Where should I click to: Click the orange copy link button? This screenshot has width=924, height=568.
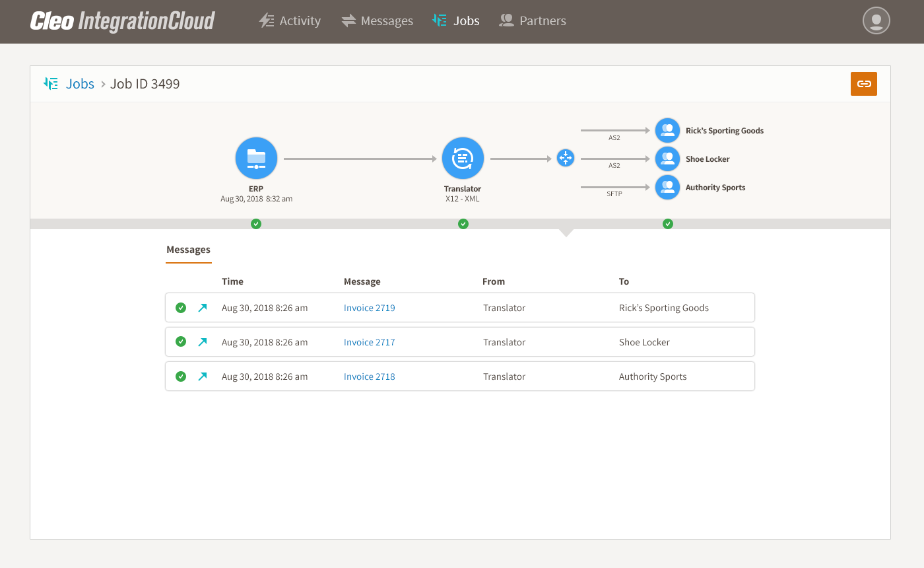click(864, 84)
